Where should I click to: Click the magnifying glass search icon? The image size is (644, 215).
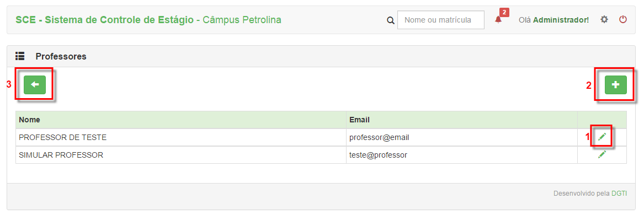tap(391, 20)
